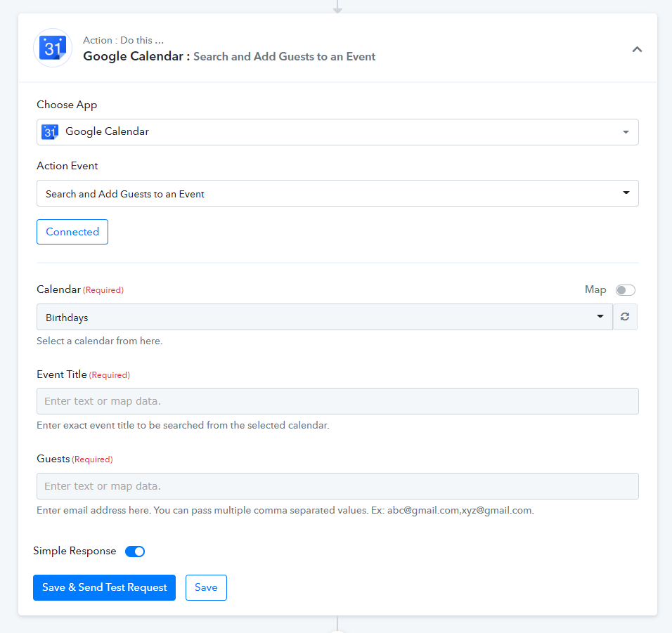Open the Calendar dropdown showing Birthdays
Screen dimensions: 672x633
click(x=325, y=317)
